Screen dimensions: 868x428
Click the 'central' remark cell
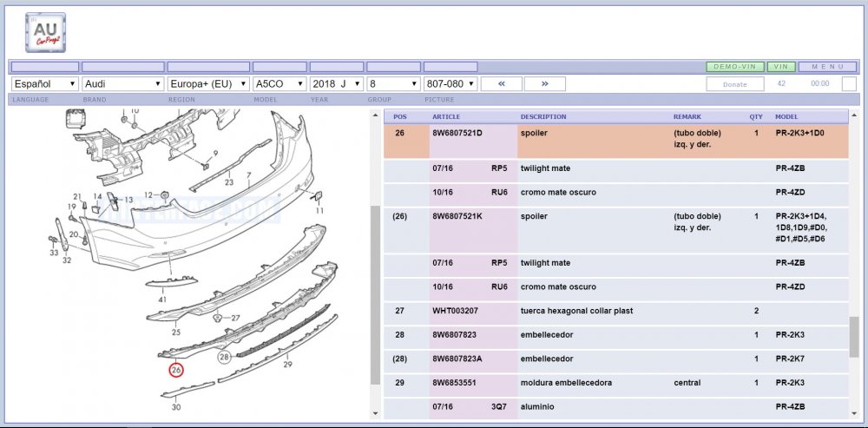coord(687,383)
